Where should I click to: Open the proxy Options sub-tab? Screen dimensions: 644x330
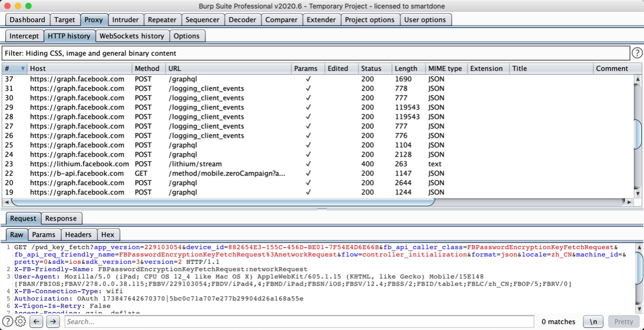click(x=187, y=36)
